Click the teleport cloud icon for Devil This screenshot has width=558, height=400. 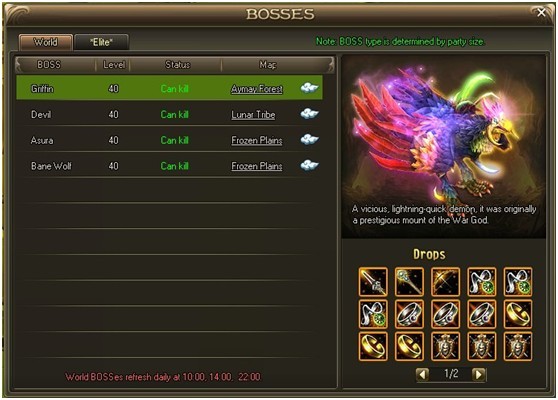(x=309, y=114)
